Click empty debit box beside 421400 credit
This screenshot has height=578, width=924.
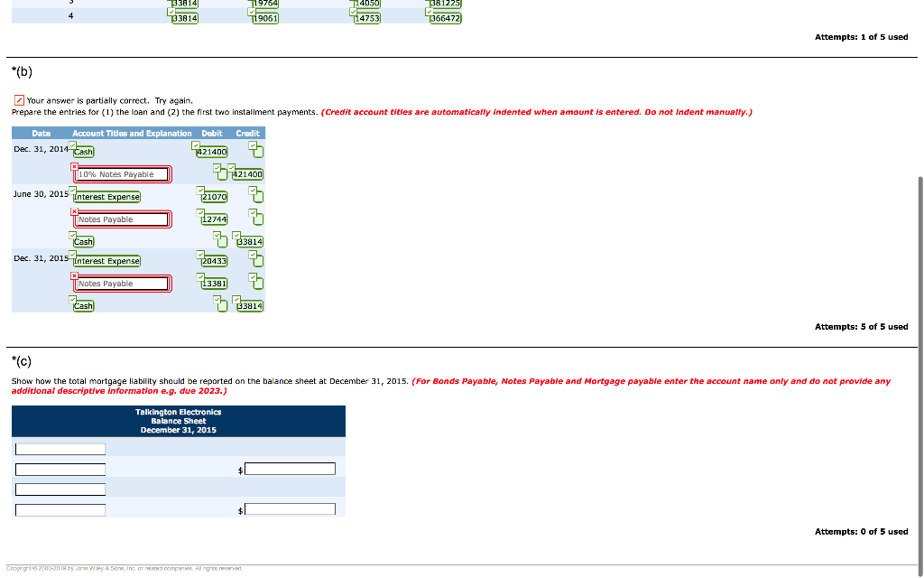(222, 174)
